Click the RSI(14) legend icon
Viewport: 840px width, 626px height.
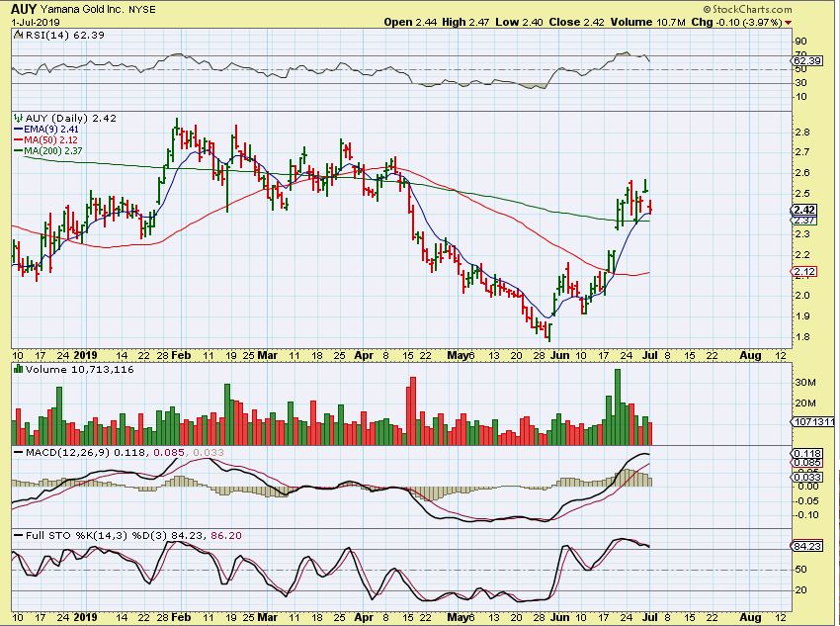click(18, 35)
